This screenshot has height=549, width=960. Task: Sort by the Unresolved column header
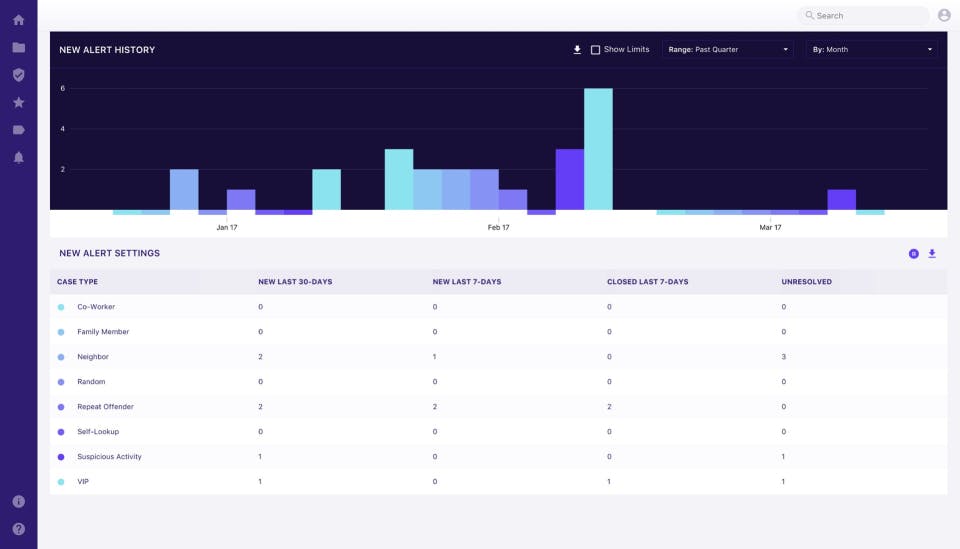pyautogui.click(x=806, y=282)
